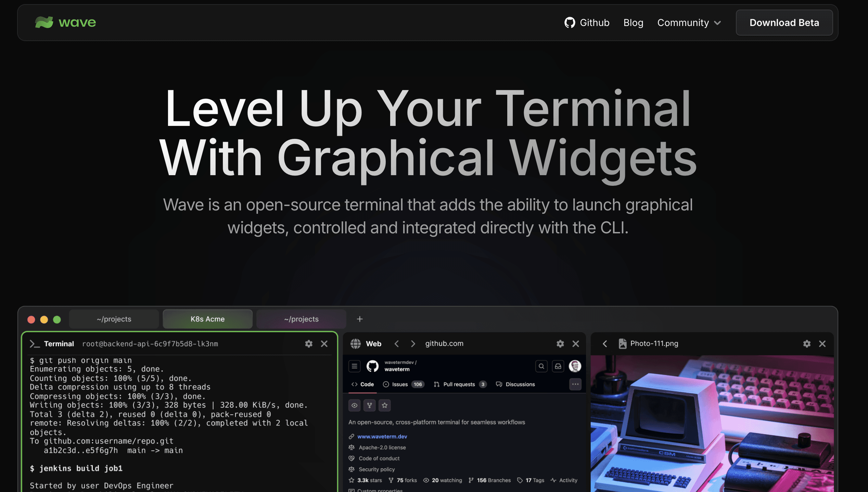The width and height of the screenshot is (868, 492).
Task: Open the Code of conduct link
Action: point(379,458)
